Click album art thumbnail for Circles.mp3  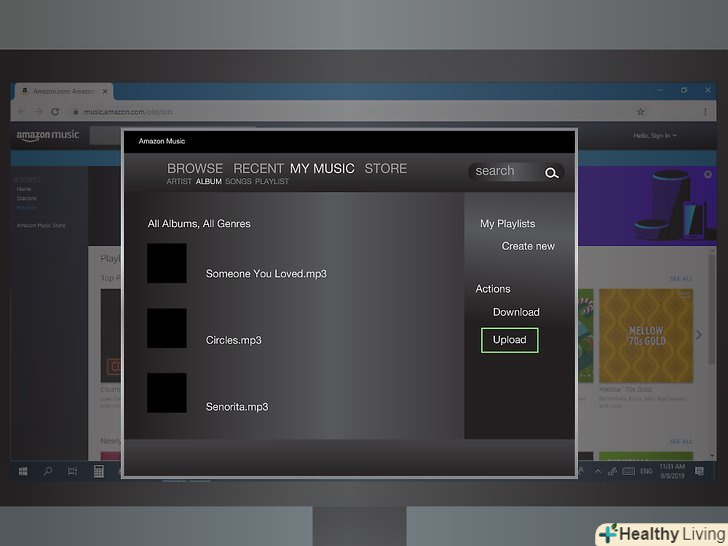click(x=167, y=328)
